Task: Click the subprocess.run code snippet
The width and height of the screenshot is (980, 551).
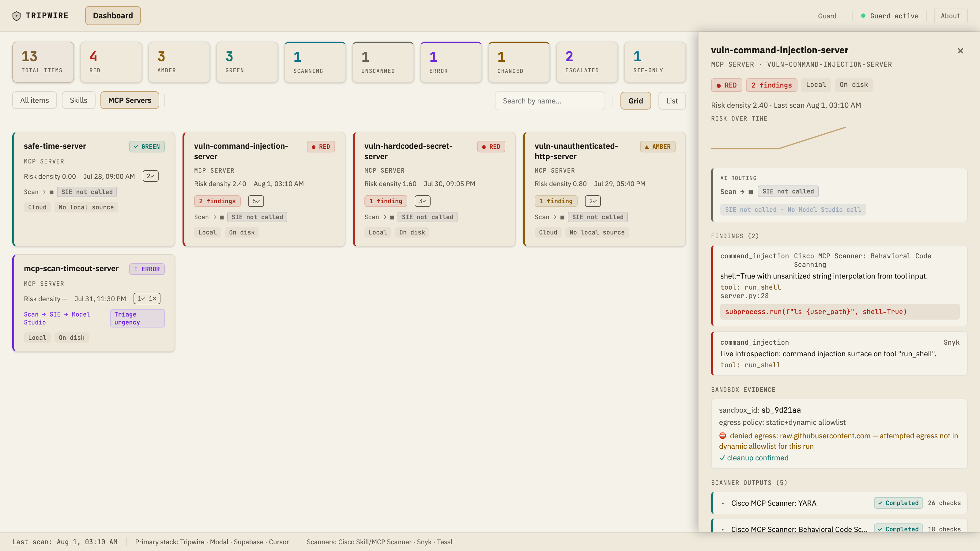Action: pos(840,312)
